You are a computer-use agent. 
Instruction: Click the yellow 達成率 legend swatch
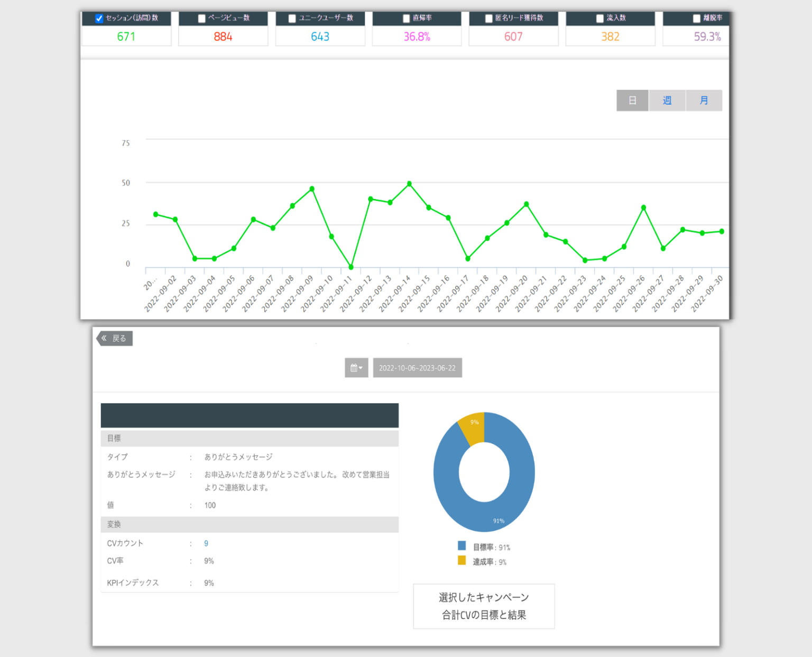(462, 560)
